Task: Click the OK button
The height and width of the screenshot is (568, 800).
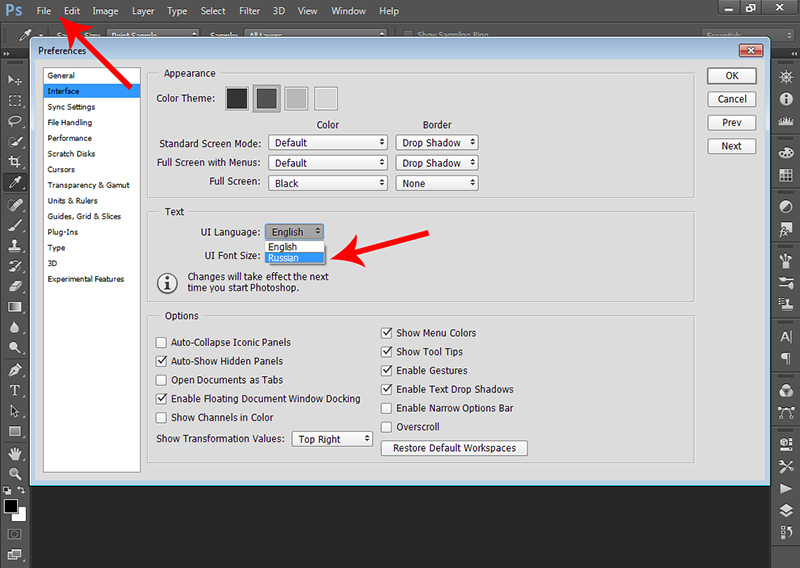Action: coord(732,76)
